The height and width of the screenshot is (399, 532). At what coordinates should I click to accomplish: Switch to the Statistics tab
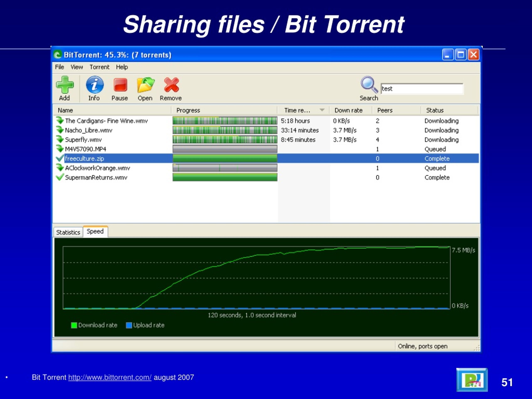(68, 232)
